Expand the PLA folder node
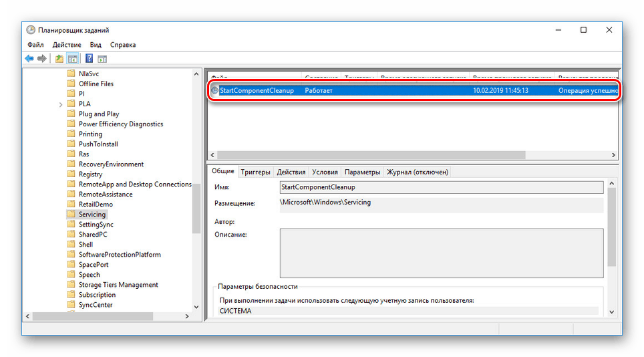Screen dimensions: 644x357 tap(61, 104)
